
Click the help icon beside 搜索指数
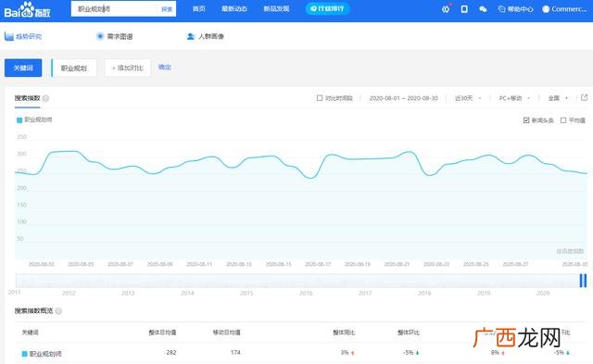[x=45, y=99]
